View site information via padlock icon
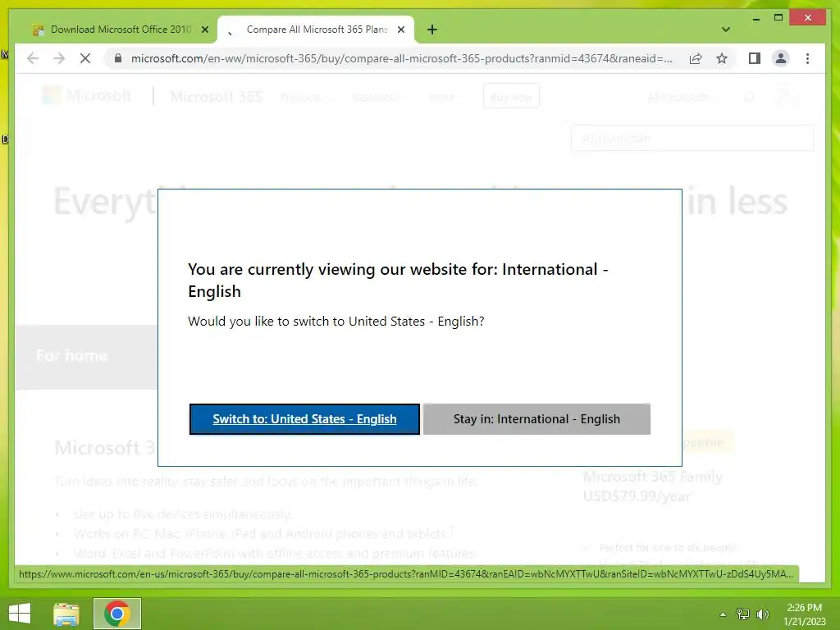The width and height of the screenshot is (840, 630). [x=118, y=58]
